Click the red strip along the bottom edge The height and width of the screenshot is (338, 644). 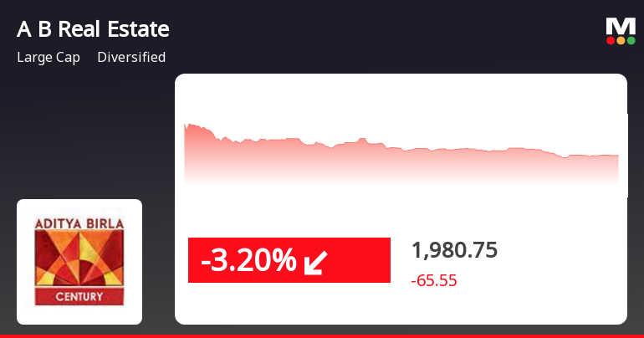click(x=322, y=335)
